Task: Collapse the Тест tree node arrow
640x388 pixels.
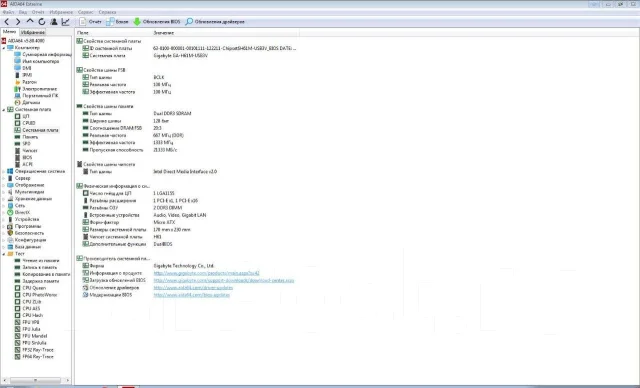Action: click(4, 254)
